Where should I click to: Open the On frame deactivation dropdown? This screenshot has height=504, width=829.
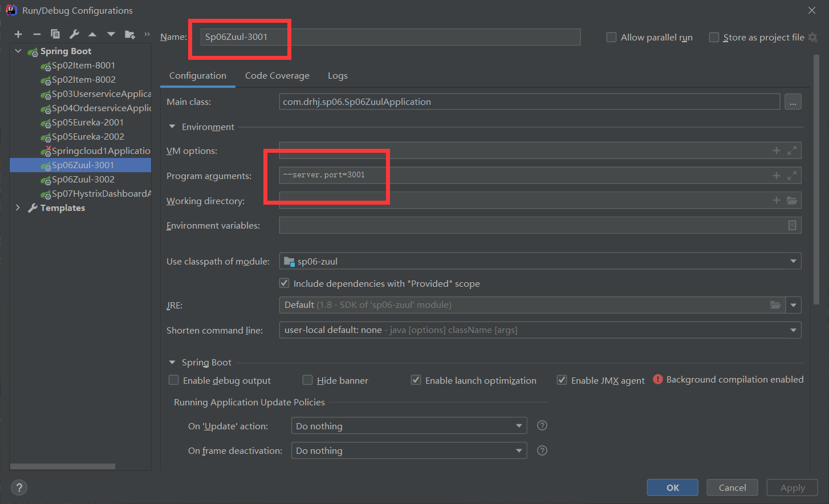click(x=409, y=450)
